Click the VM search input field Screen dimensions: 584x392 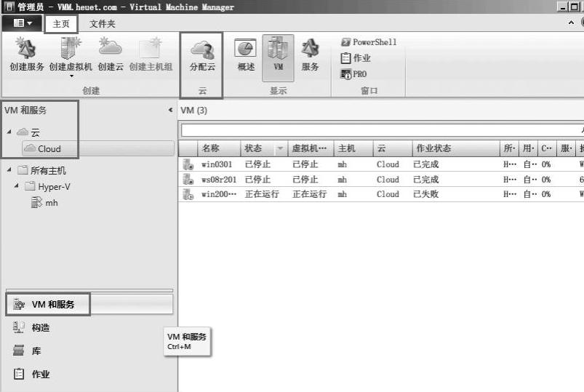click(x=378, y=131)
